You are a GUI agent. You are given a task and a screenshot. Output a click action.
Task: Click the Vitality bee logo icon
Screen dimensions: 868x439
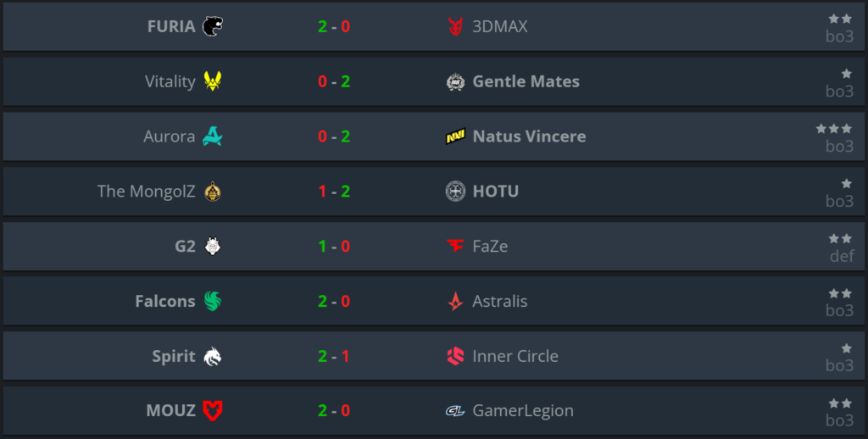pos(212,81)
